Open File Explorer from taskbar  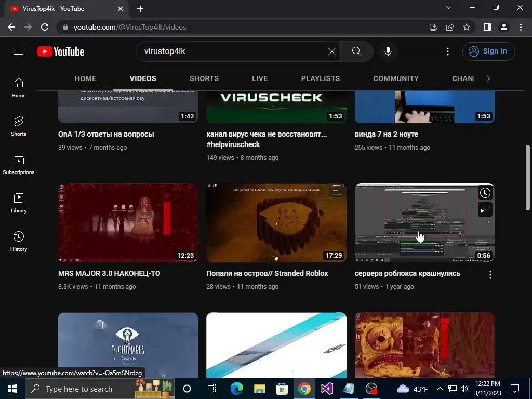[259, 389]
